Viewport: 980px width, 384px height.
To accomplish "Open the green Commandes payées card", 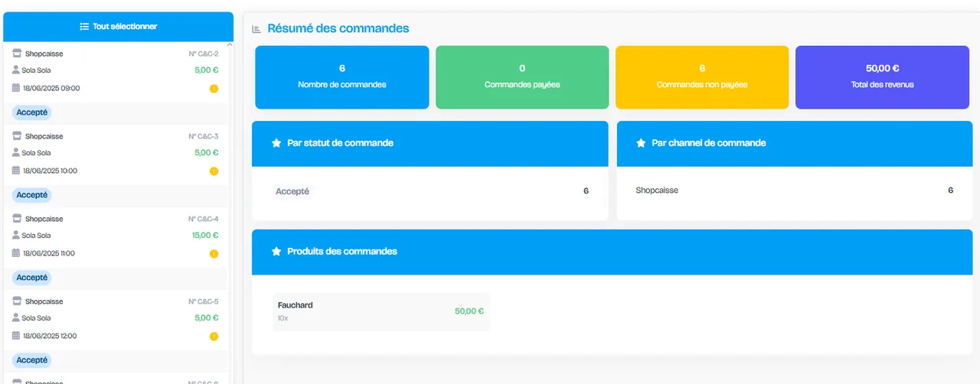I will [522, 77].
